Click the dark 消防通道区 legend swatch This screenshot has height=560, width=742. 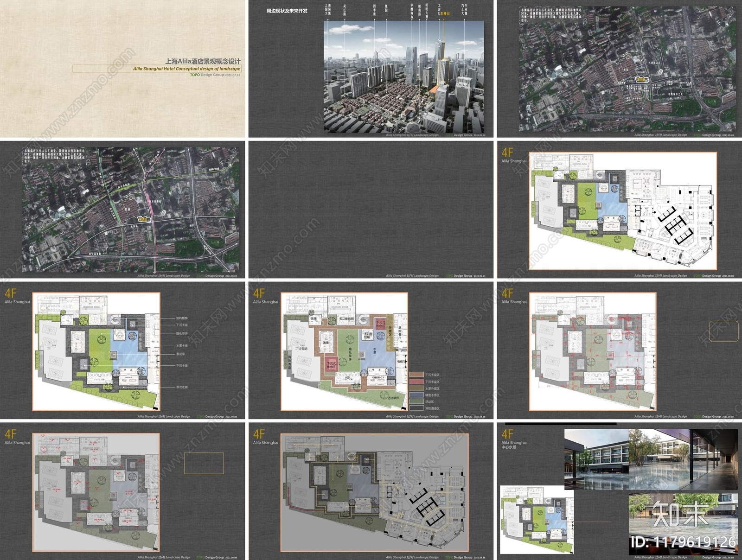tap(416, 408)
